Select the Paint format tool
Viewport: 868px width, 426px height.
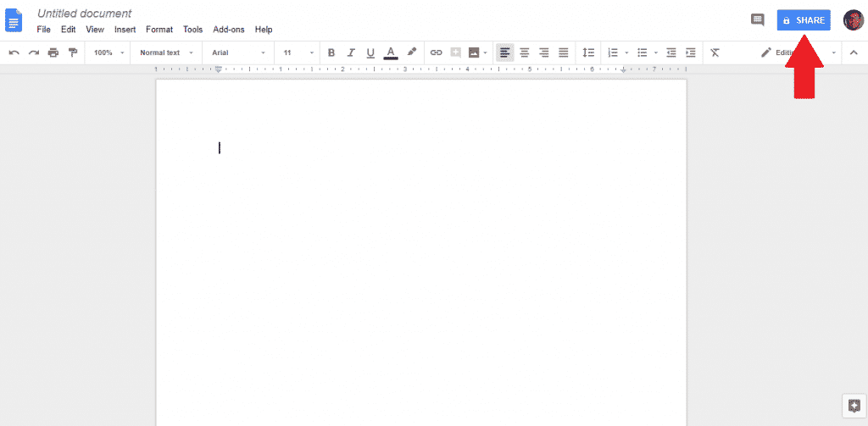point(73,53)
